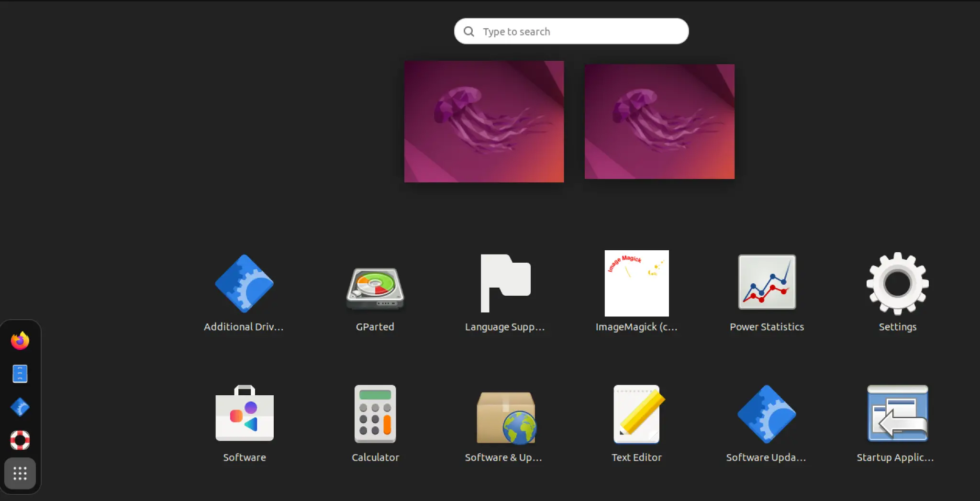Image resolution: width=980 pixels, height=501 pixels.
Task: Launch the Software store bag icon
Action: pyautogui.click(x=245, y=413)
